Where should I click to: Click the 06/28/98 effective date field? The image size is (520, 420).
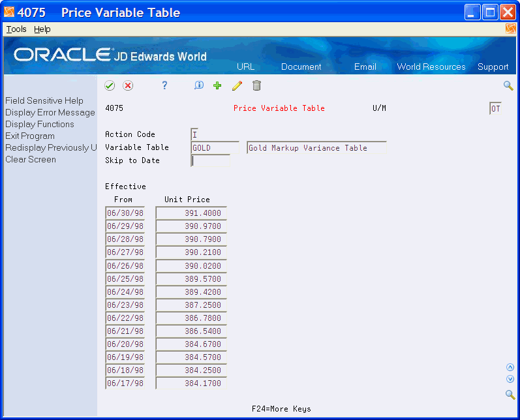click(x=125, y=239)
